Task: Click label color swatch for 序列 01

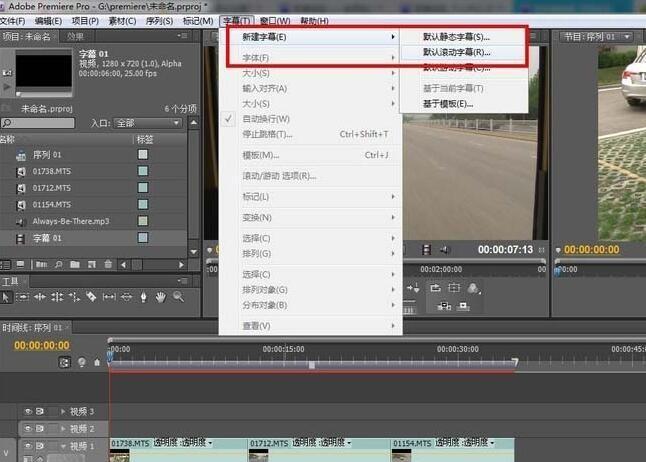Action: [143, 154]
